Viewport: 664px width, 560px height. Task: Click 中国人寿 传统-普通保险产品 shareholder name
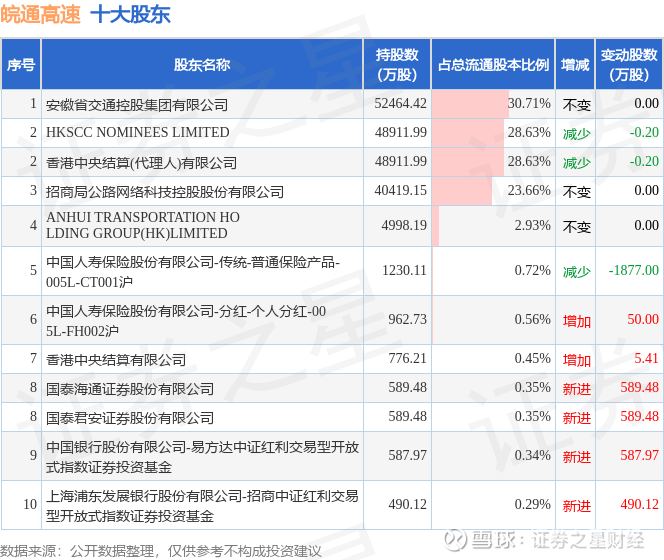193,272
